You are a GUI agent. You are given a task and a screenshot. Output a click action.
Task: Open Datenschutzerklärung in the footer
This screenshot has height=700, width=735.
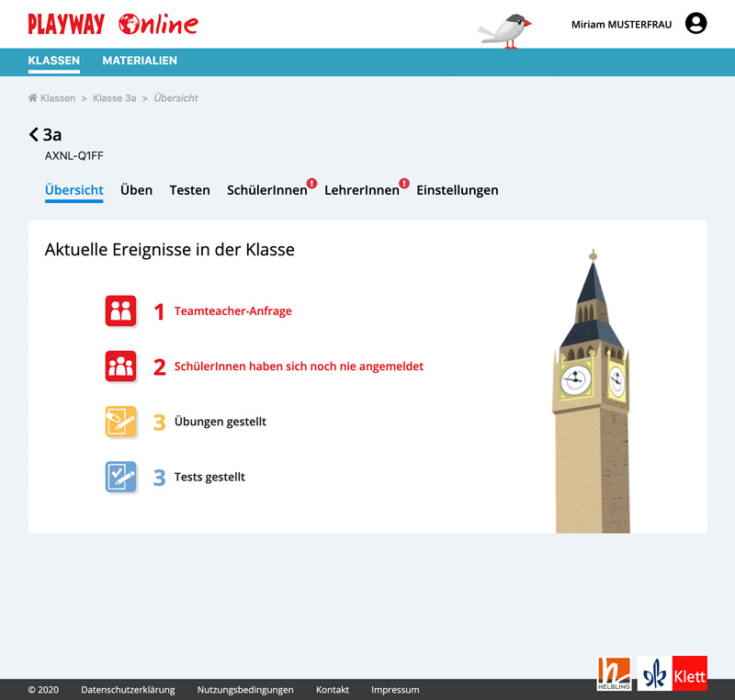pos(128,690)
